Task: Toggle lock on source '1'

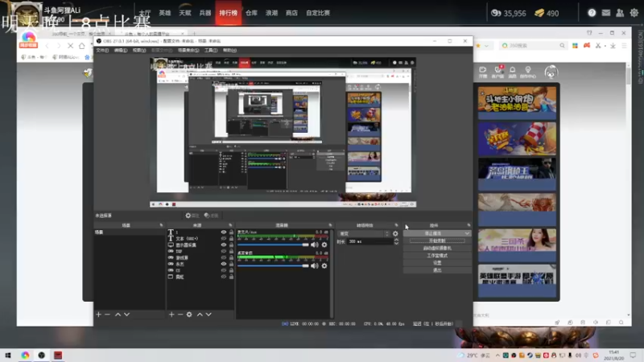Action: coord(231,232)
